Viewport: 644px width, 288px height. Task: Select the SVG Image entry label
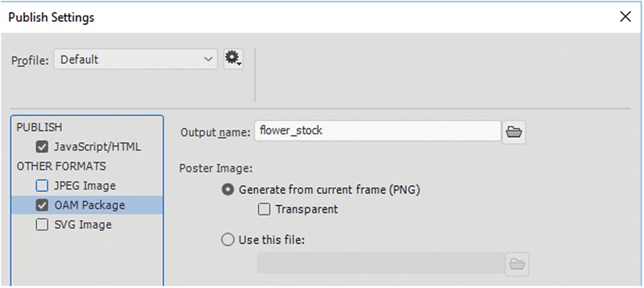pyautogui.click(x=83, y=225)
